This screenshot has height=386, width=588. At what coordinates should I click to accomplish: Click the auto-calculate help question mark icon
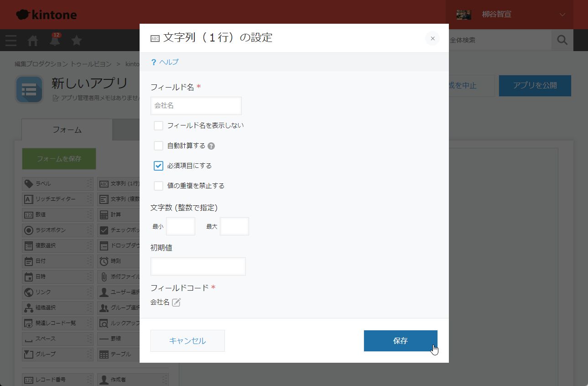(211, 146)
